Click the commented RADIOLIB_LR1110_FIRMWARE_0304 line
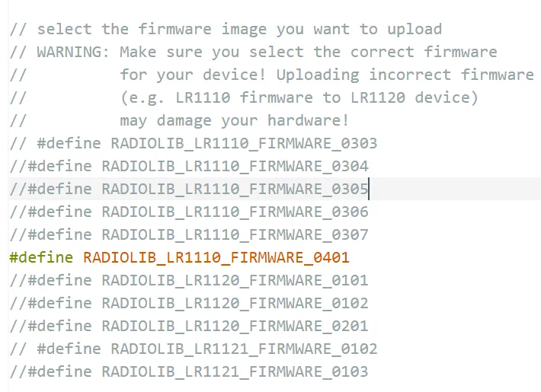 tap(189, 166)
